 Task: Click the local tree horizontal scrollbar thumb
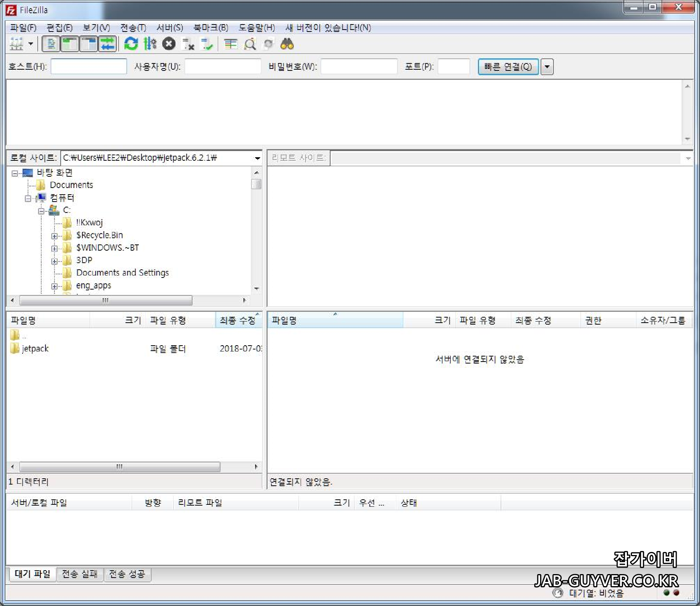point(106,300)
